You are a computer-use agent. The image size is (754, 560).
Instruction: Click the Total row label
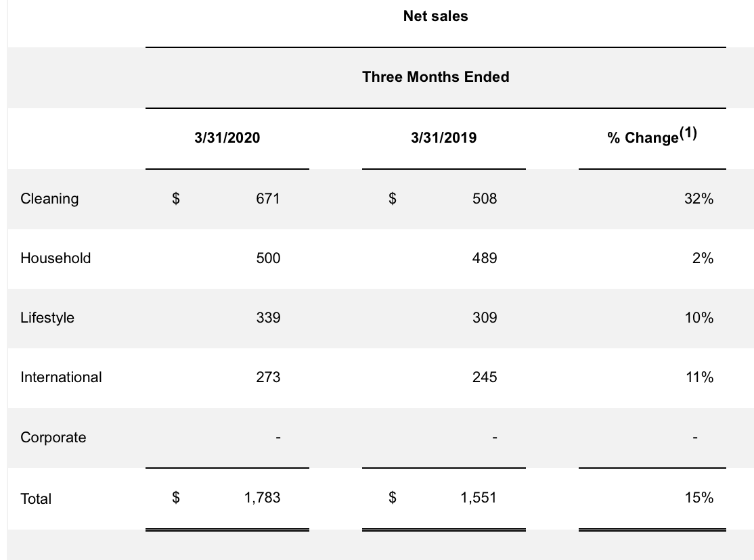(36, 498)
